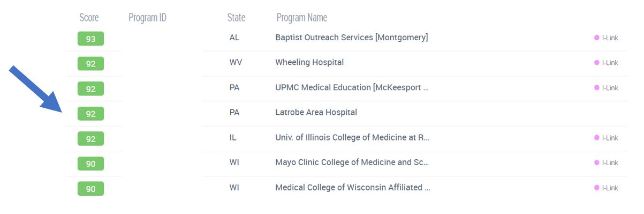Sort by the State column header
The width and height of the screenshot is (644, 214).
[x=236, y=18]
